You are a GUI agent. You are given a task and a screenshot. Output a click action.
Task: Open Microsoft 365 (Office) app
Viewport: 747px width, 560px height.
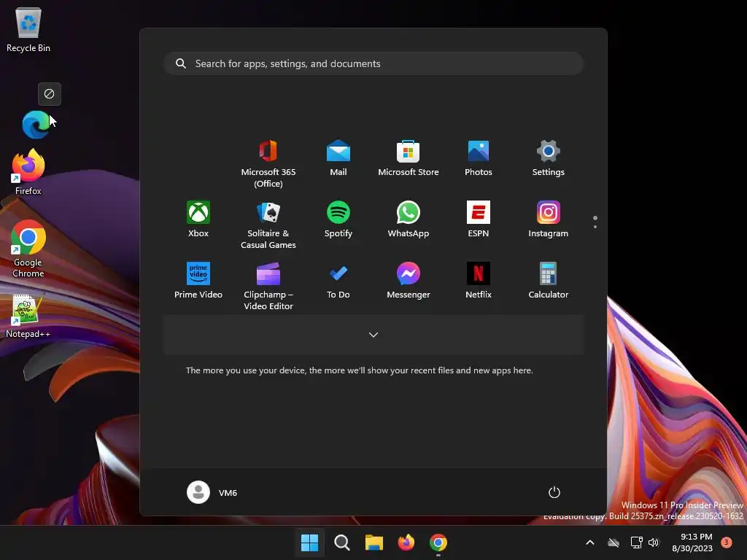[268, 163]
